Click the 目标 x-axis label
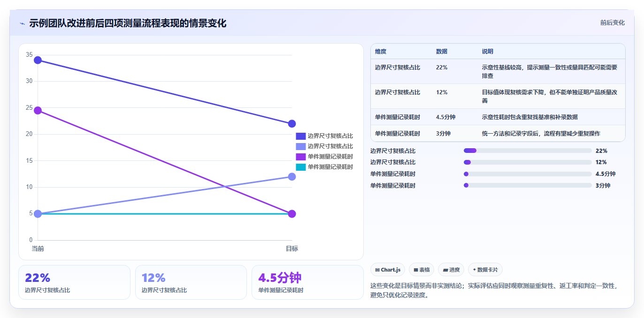The height and width of the screenshot is (318, 644). pos(291,249)
